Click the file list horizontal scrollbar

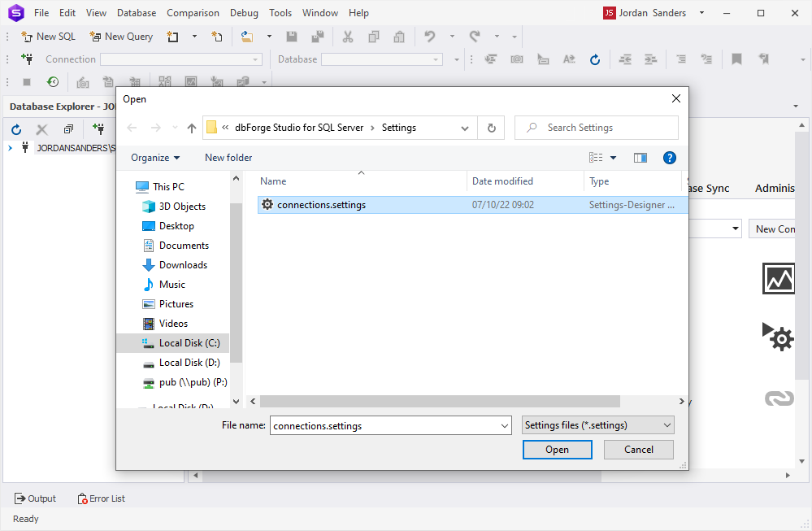440,402
